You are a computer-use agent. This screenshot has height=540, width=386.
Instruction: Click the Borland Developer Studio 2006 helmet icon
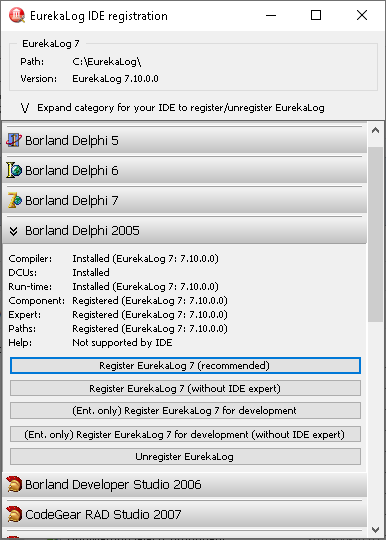pos(14,484)
